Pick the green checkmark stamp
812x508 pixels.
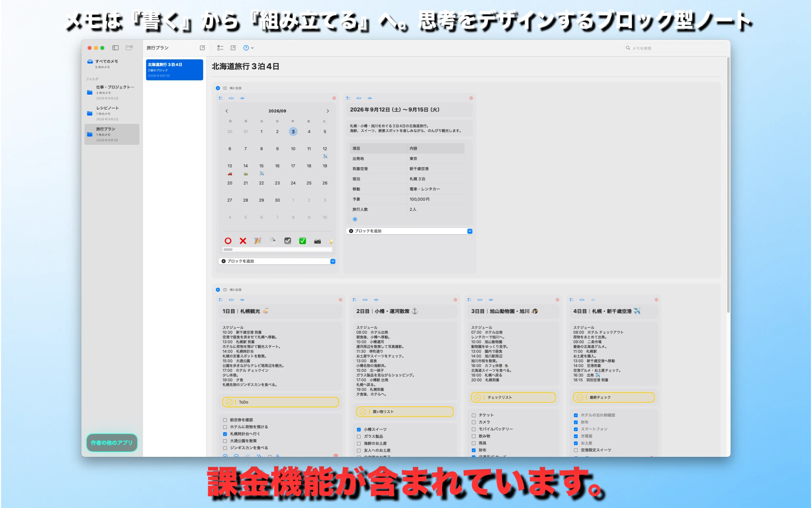pyautogui.click(x=303, y=241)
